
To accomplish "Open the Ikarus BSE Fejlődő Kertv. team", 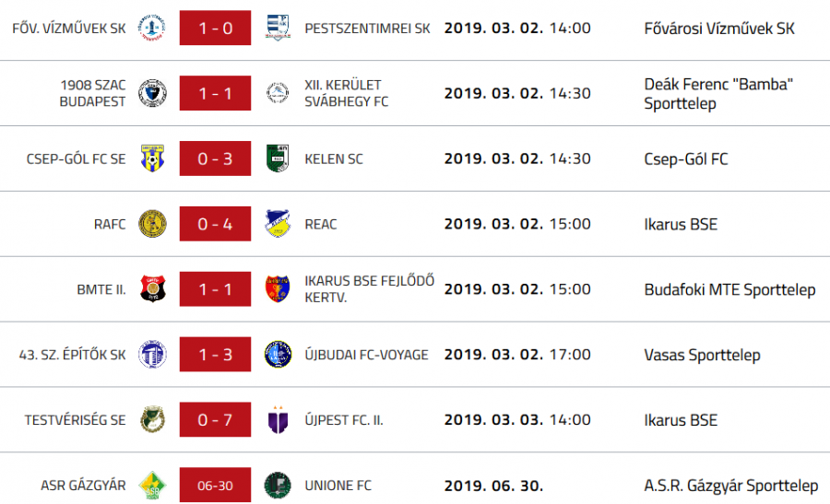I will (x=369, y=289).
